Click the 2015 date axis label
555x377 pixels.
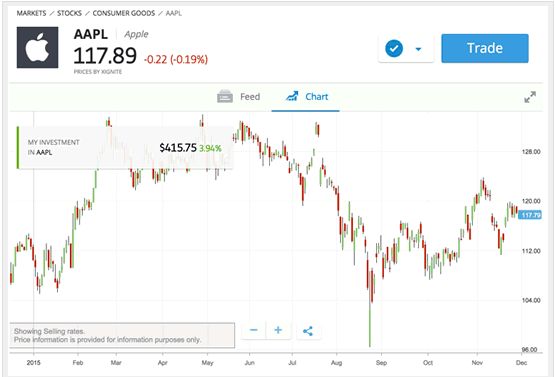click(34, 363)
